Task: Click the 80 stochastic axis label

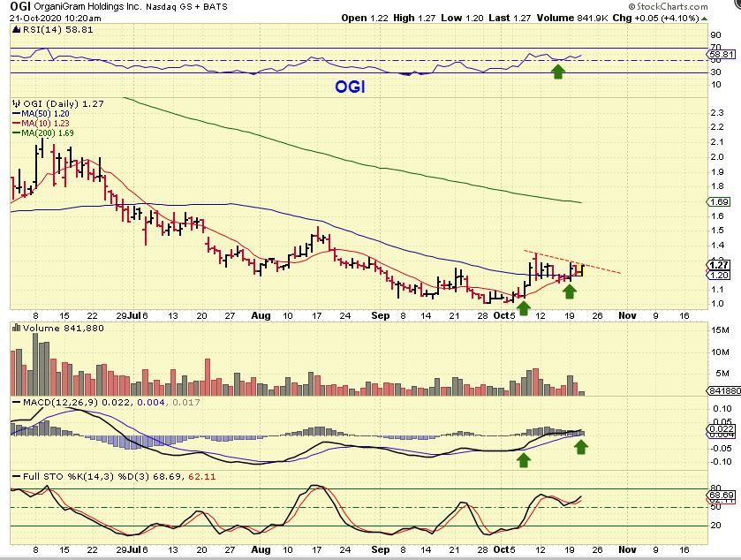Action: 716,488
